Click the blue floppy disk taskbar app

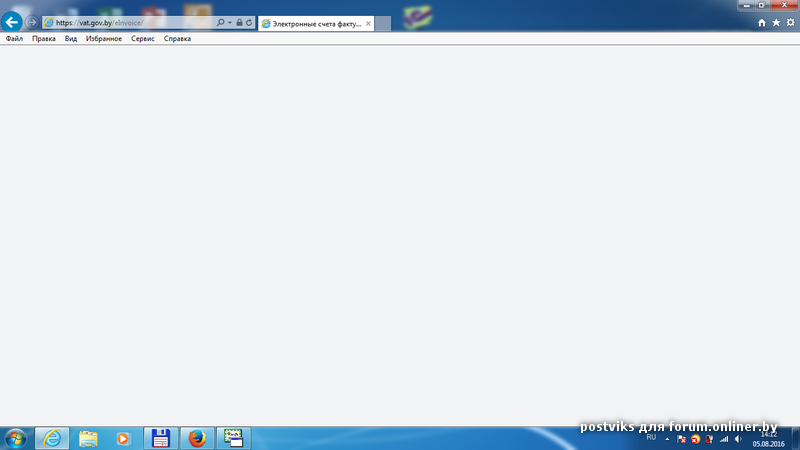click(x=161, y=438)
